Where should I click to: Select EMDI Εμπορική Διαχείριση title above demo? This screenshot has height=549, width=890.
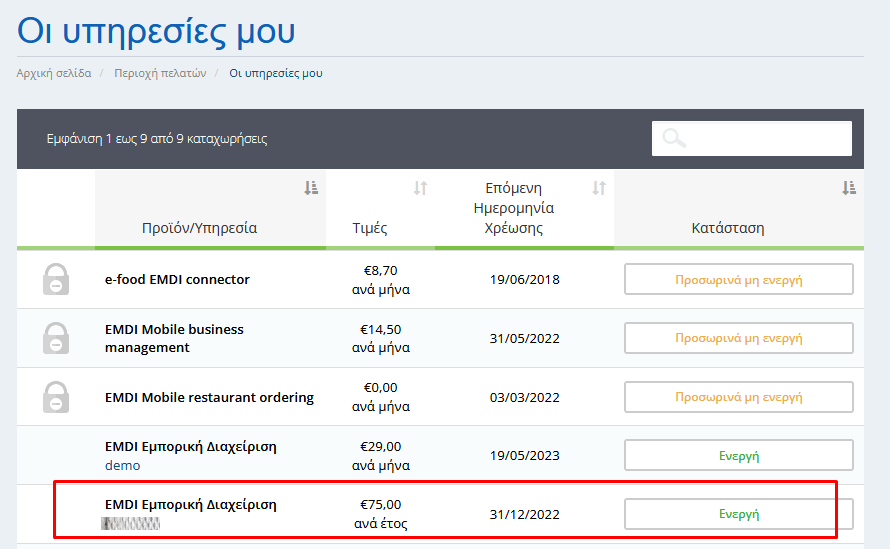pos(191,447)
